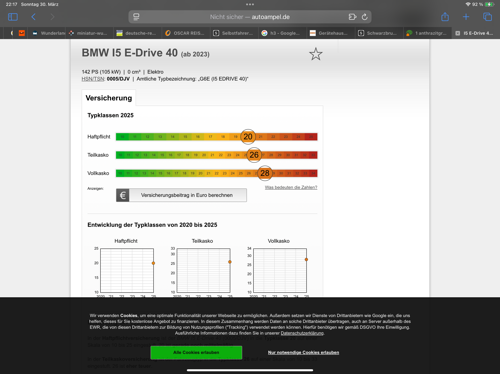Screen dimensions: 500x374
Task: Go back with the back arrow
Action: pyautogui.click(x=33, y=17)
